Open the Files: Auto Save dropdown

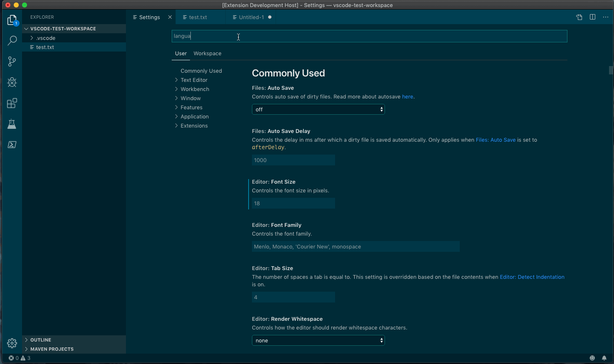[x=318, y=109]
